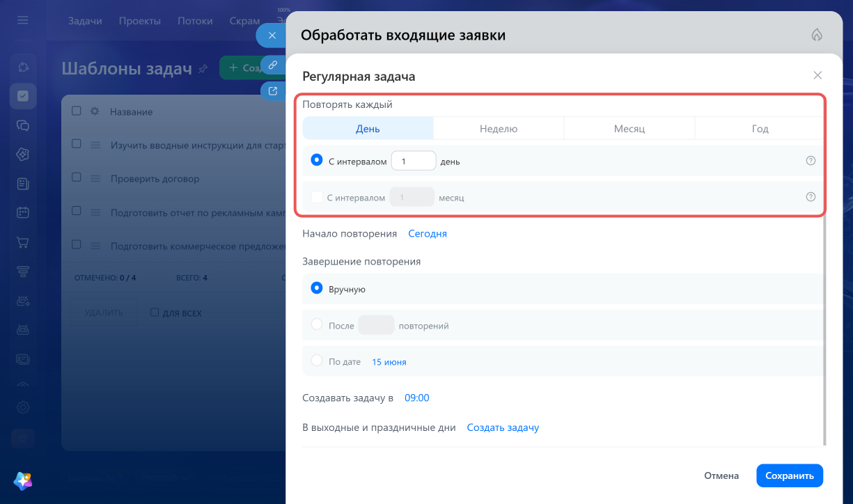Image resolution: width=853 pixels, height=504 pixels.
Task: Open the calendar icon in left sidebar
Action: [23, 212]
